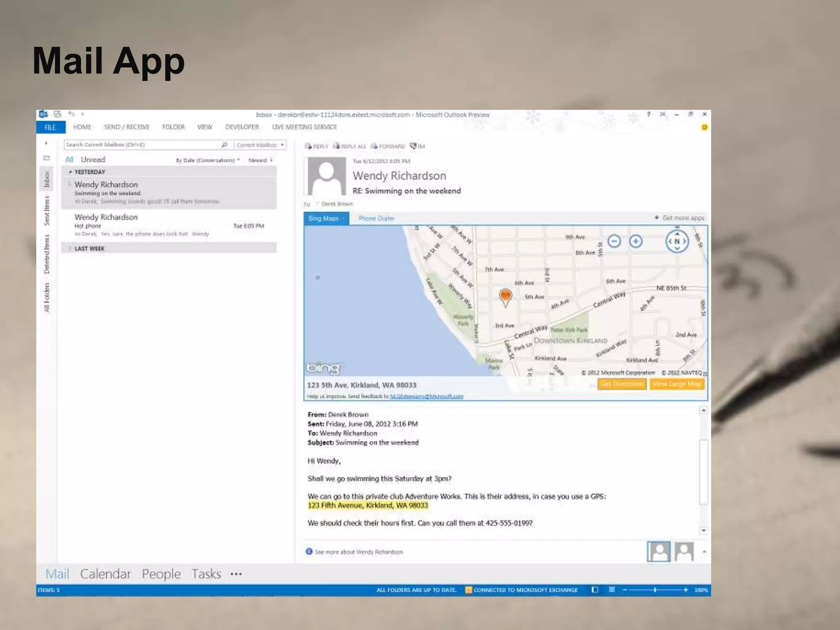Select first contact photo in people pane

(x=659, y=551)
